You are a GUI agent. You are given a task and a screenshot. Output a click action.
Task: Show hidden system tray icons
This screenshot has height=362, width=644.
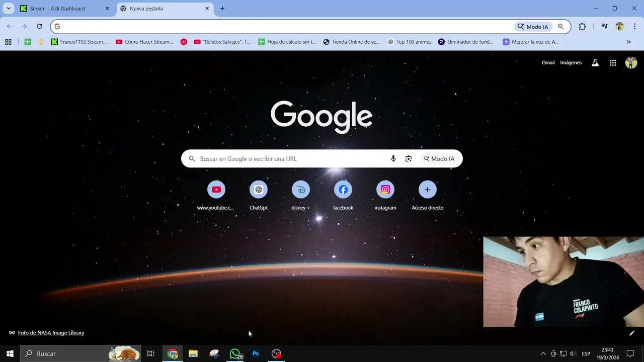coord(543,353)
